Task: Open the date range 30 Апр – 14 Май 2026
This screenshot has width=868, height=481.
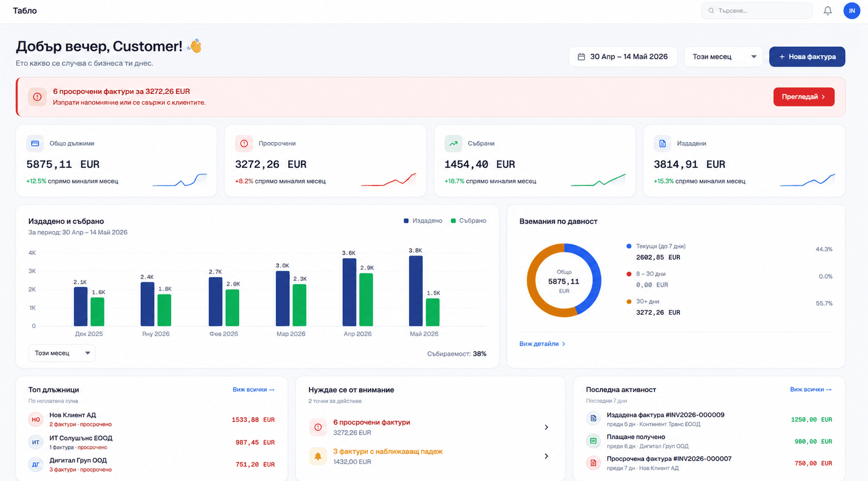Action: pos(623,57)
